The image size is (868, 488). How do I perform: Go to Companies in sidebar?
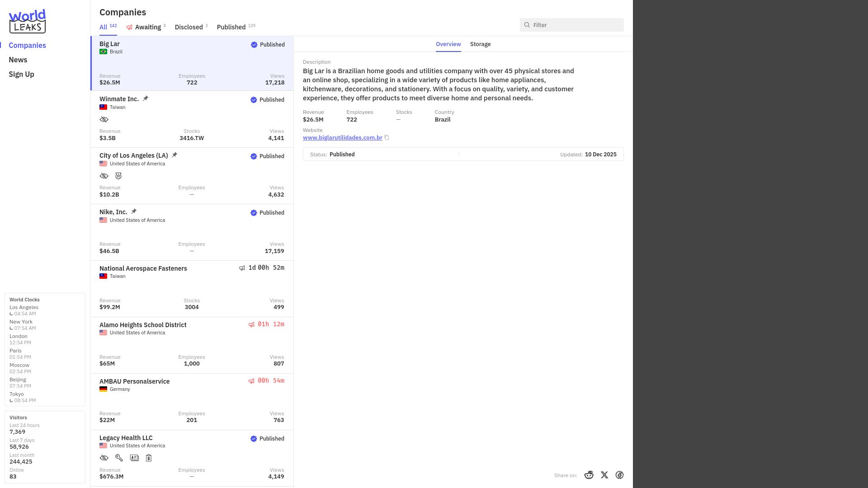pos(27,45)
